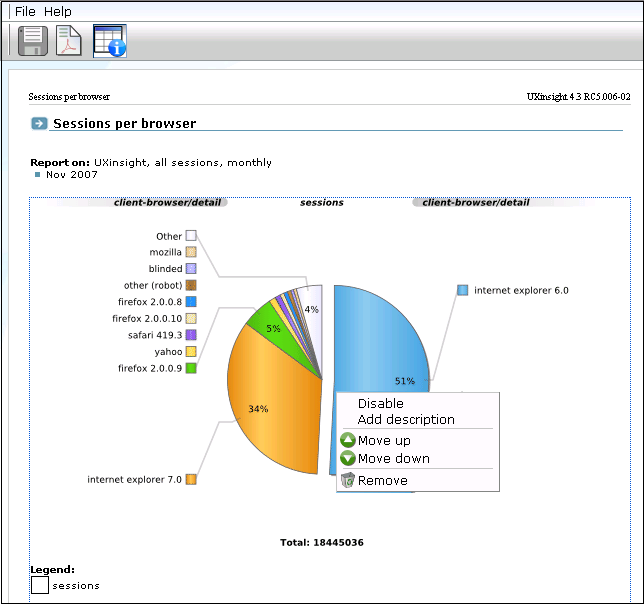This screenshot has width=644, height=604.
Task: Click the 'Other' legend label
Action: (x=169, y=236)
